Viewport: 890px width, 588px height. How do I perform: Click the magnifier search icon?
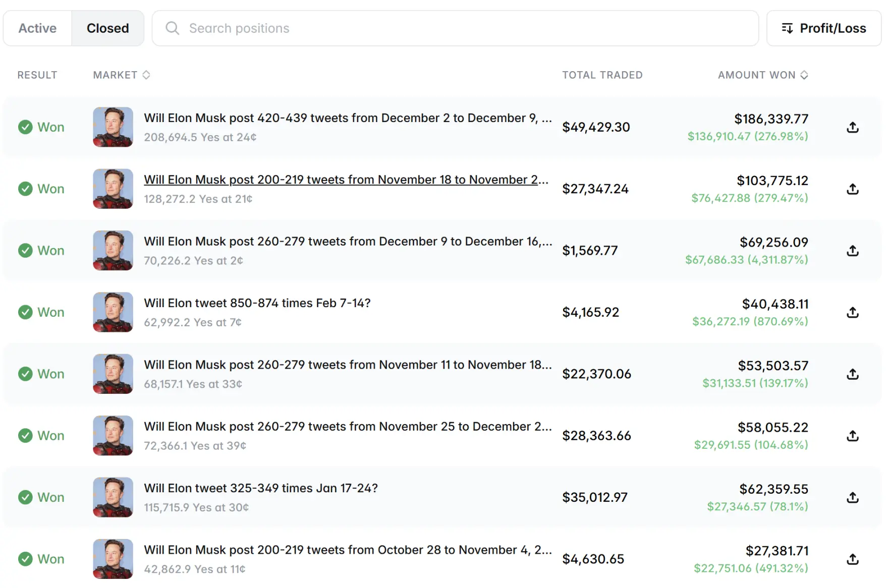[173, 28]
